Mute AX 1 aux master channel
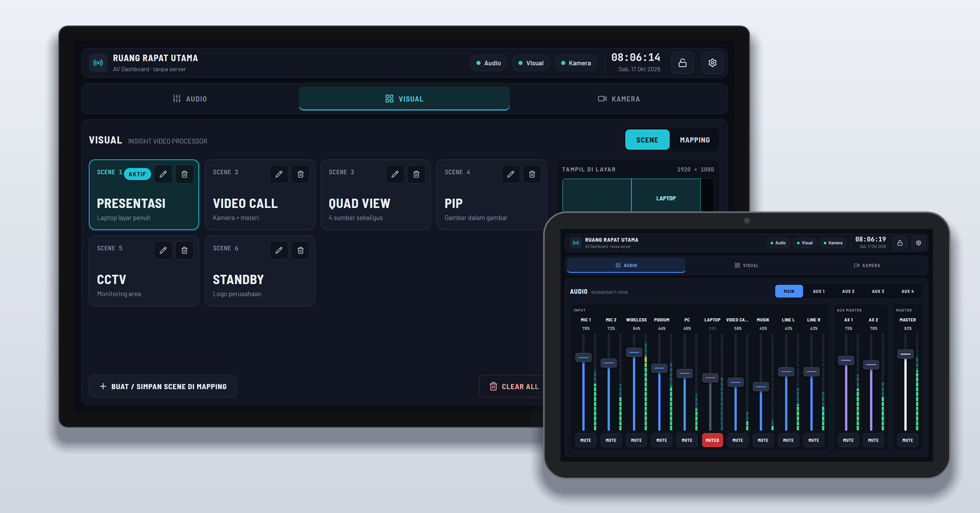Image resolution: width=980 pixels, height=513 pixels. (x=848, y=440)
